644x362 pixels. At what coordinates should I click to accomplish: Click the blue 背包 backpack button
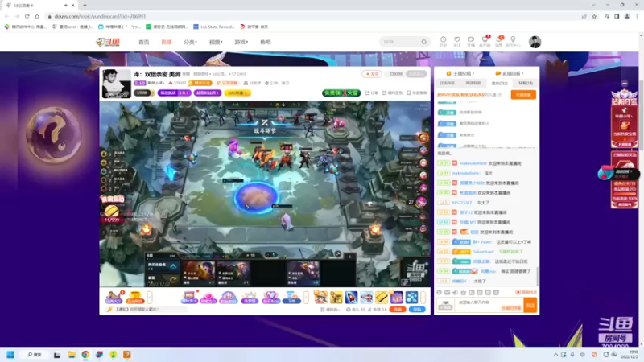click(x=417, y=310)
